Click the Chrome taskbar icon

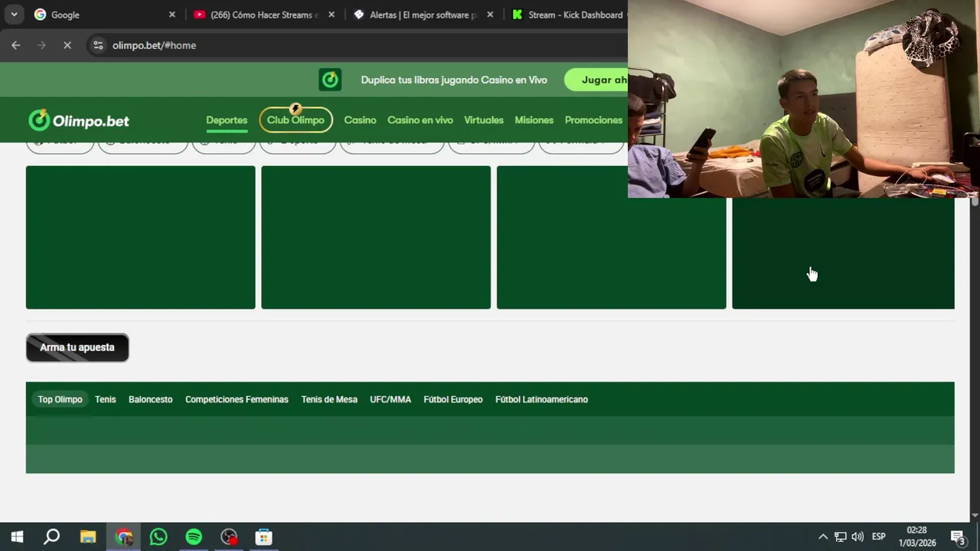coord(123,536)
